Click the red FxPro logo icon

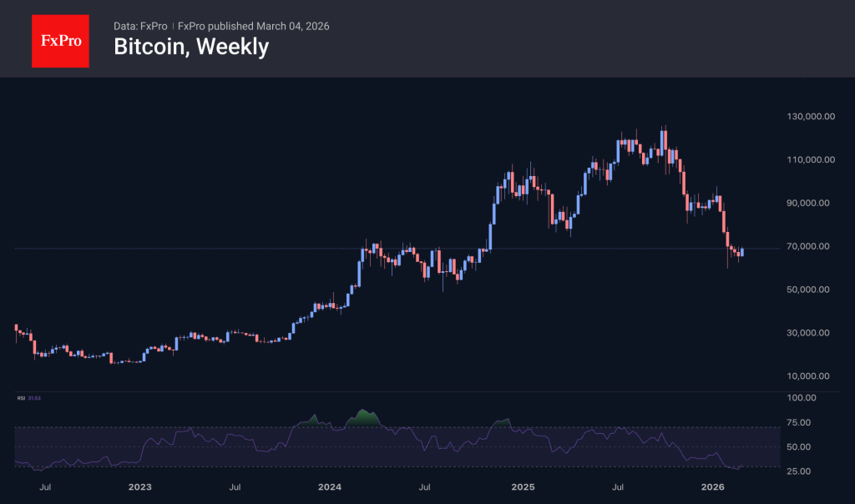(60, 40)
